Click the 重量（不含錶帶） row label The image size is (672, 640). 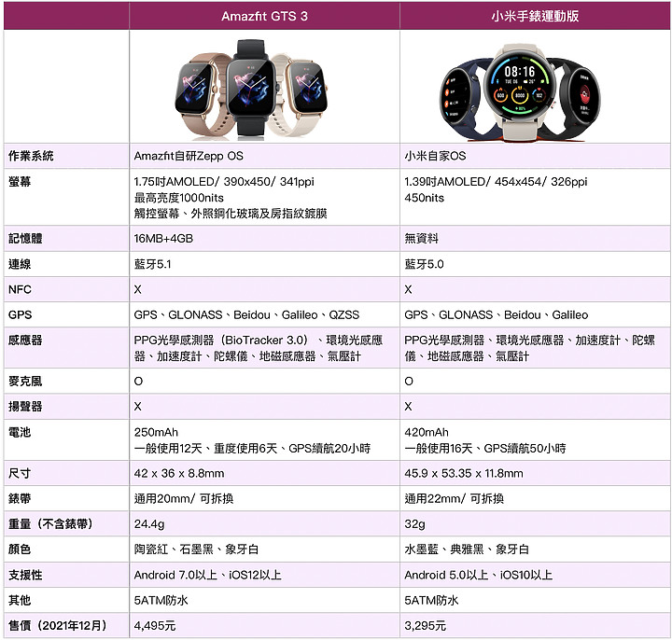tap(50, 524)
